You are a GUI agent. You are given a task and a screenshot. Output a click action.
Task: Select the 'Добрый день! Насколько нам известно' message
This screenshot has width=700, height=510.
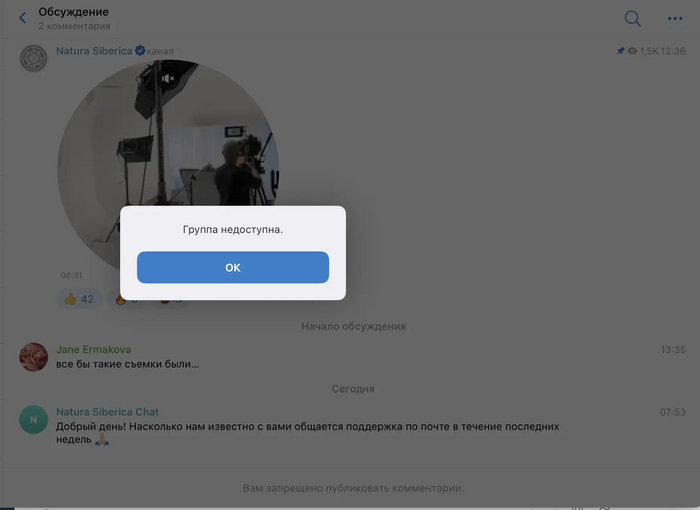point(307,433)
